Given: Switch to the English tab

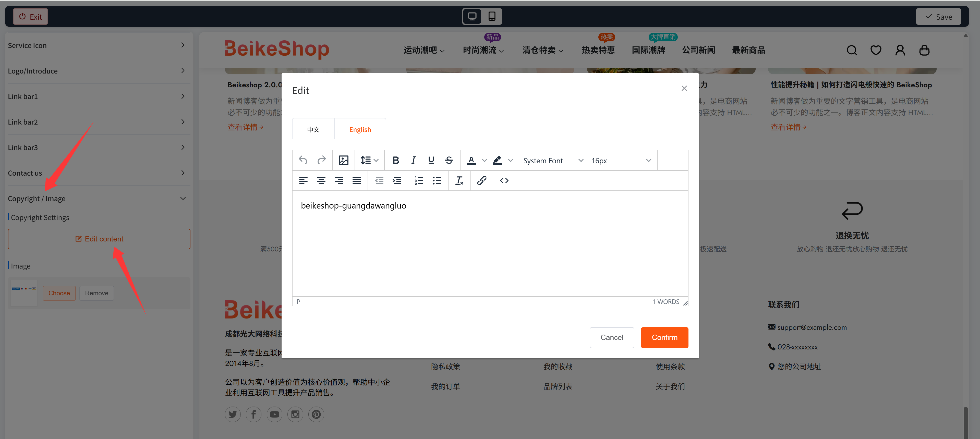Looking at the screenshot, I should click(x=360, y=129).
